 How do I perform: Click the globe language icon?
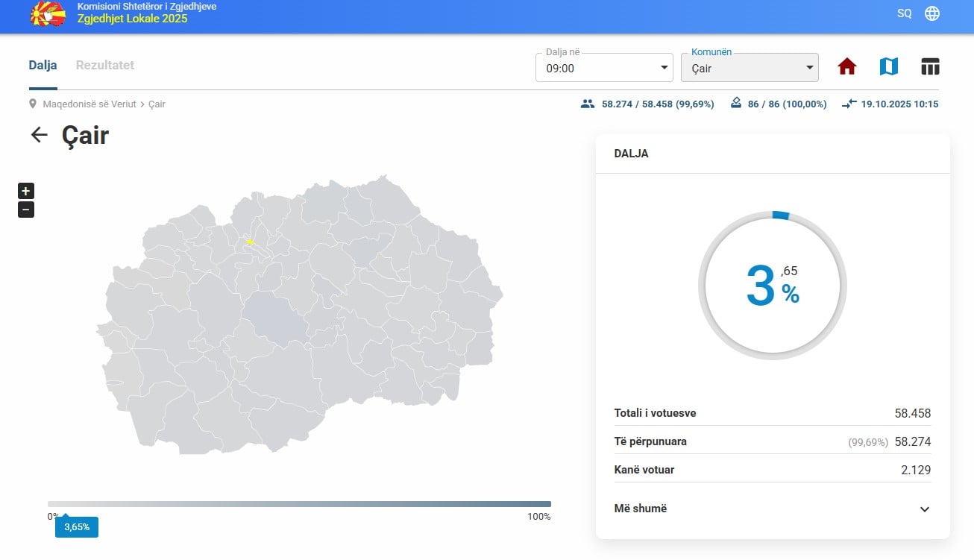point(932,13)
